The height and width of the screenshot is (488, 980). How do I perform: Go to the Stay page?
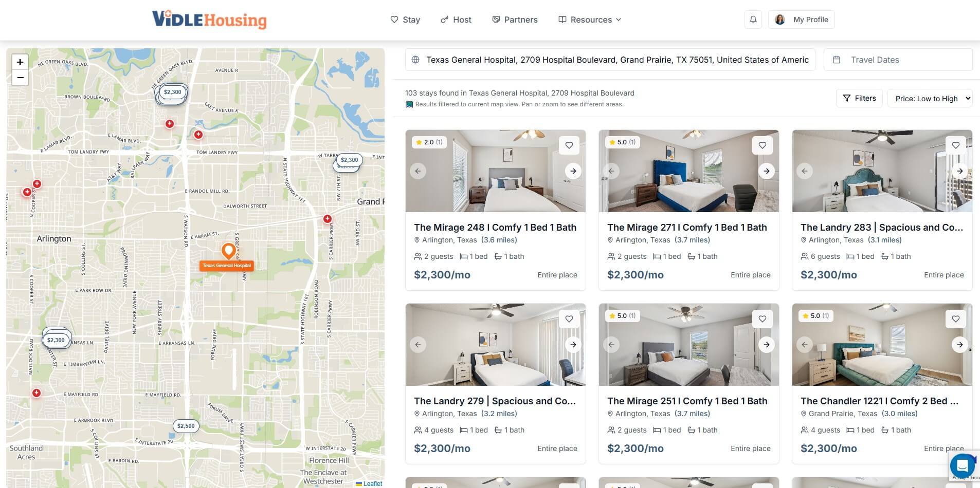405,20
